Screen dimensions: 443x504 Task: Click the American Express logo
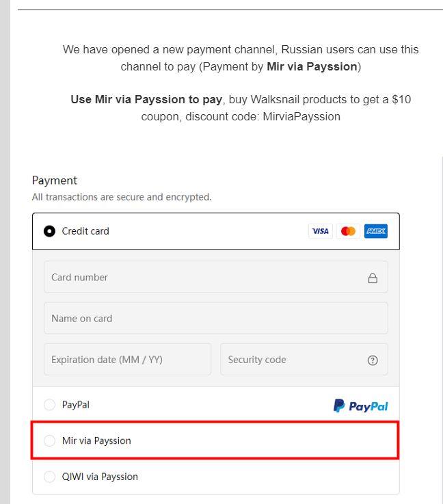pos(375,231)
